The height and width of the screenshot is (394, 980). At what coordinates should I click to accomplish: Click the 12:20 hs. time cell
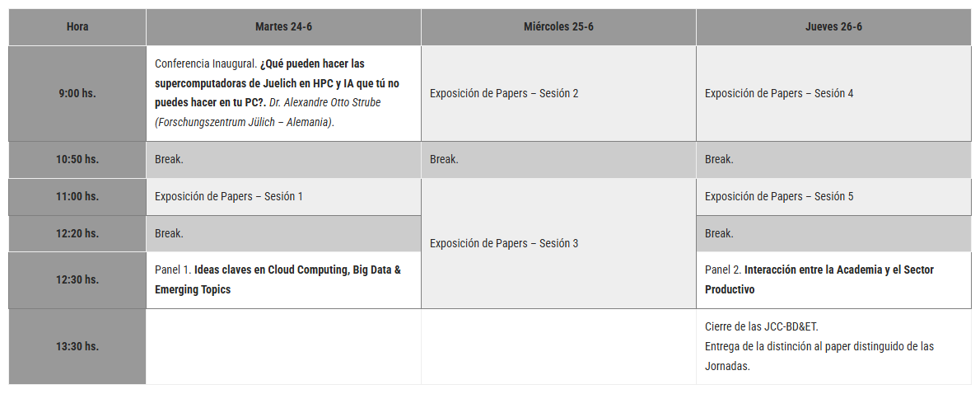coord(77,233)
